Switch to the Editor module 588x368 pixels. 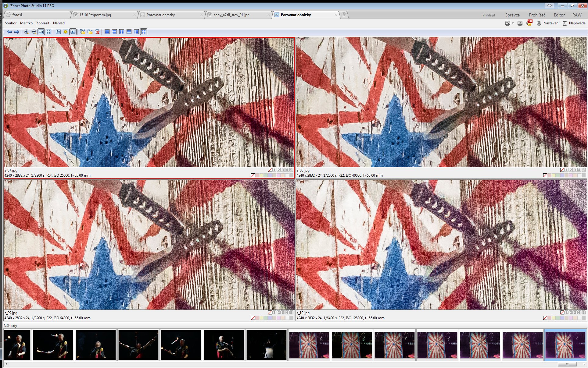pyautogui.click(x=559, y=15)
